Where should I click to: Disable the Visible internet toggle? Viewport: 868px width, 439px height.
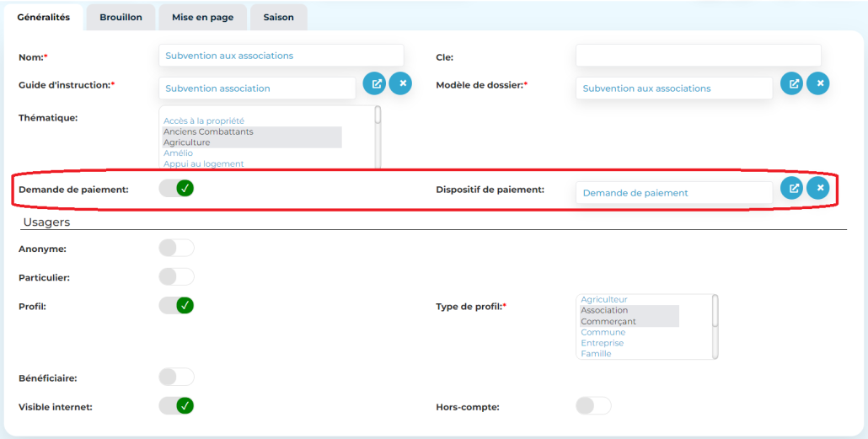[x=176, y=406]
